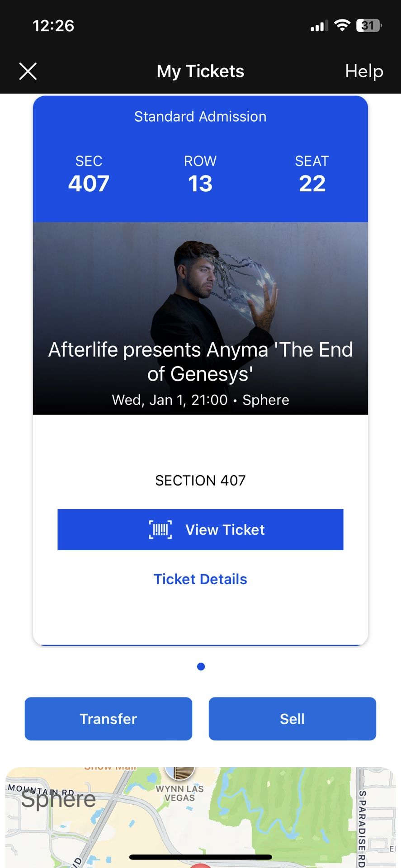
Task: Close the My Tickets screen
Action: pyautogui.click(x=28, y=71)
